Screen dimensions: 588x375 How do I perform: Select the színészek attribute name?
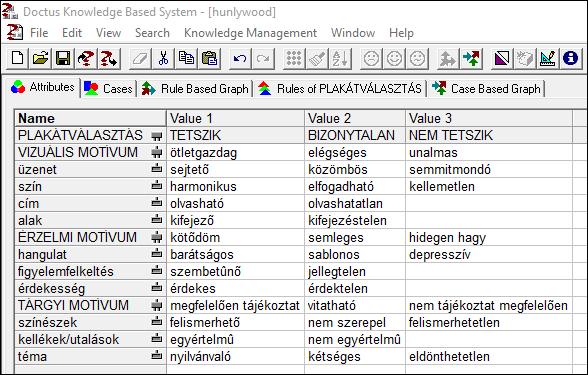[47, 322]
